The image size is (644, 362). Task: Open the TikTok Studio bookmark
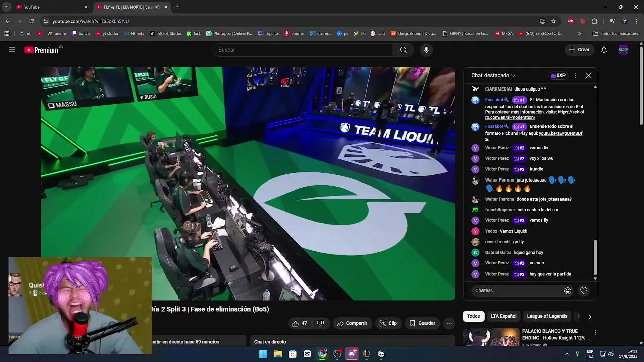pyautogui.click(x=166, y=34)
